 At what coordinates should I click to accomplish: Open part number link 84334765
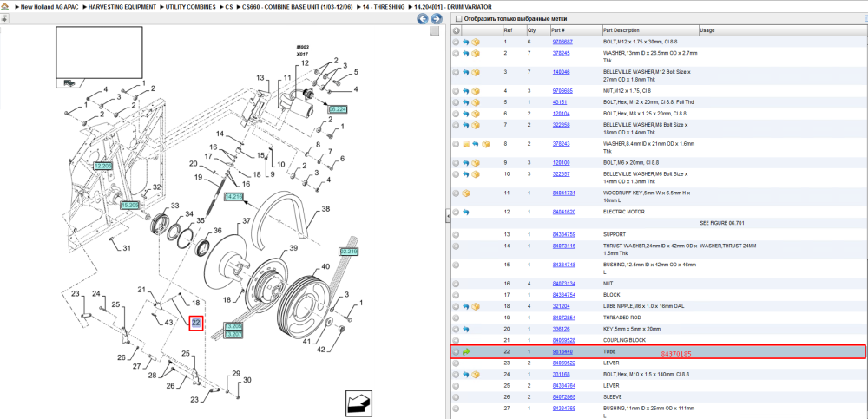[x=564, y=409]
